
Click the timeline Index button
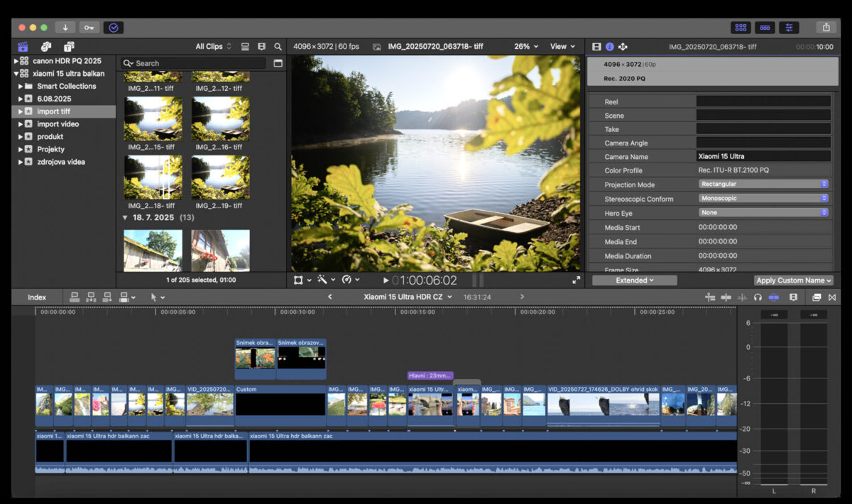37,297
